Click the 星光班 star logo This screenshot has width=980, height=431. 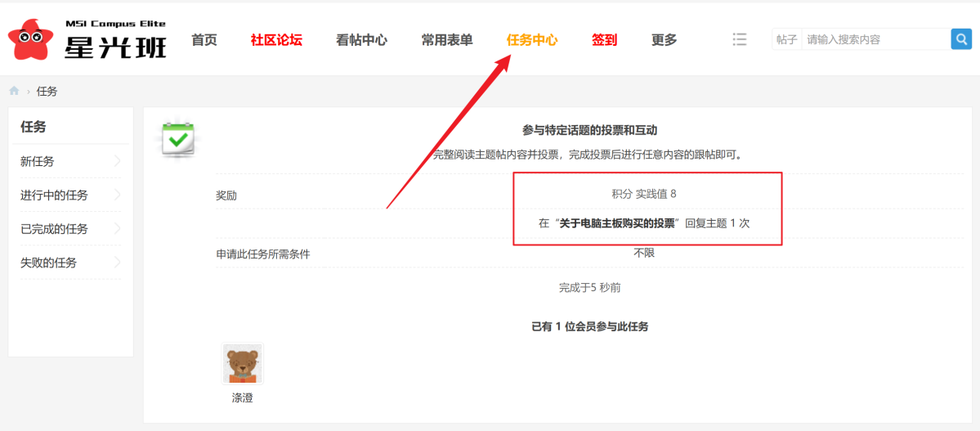point(33,41)
